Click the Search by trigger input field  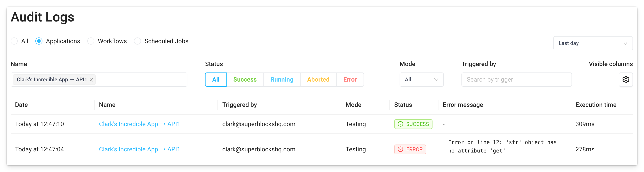coord(516,80)
